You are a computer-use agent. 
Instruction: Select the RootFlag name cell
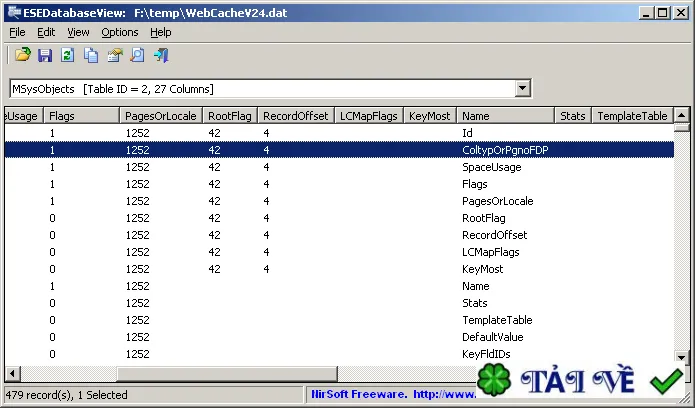point(484,218)
